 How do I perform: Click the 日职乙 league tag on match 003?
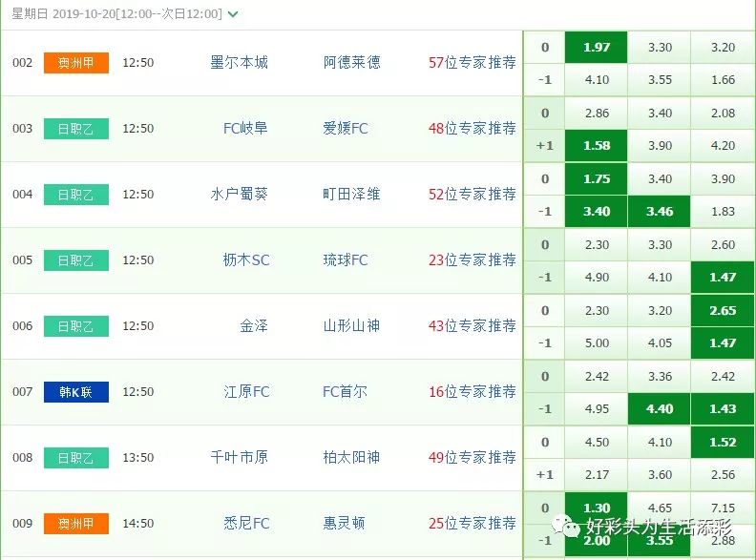click(x=76, y=129)
